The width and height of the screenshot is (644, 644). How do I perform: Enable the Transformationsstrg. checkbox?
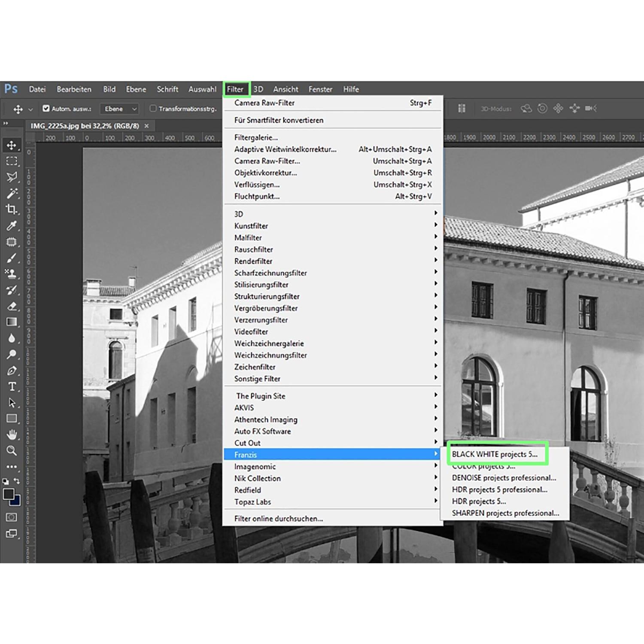tap(153, 109)
